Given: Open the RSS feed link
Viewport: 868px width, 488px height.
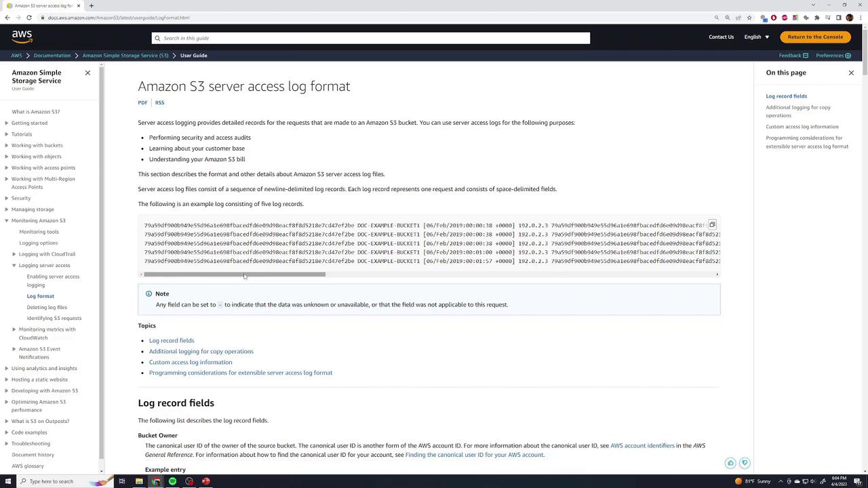Looking at the screenshot, I should tap(159, 102).
